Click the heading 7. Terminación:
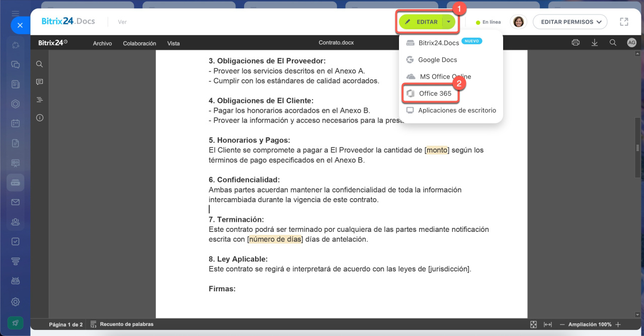Screen dimensions: 644x336 (236, 219)
